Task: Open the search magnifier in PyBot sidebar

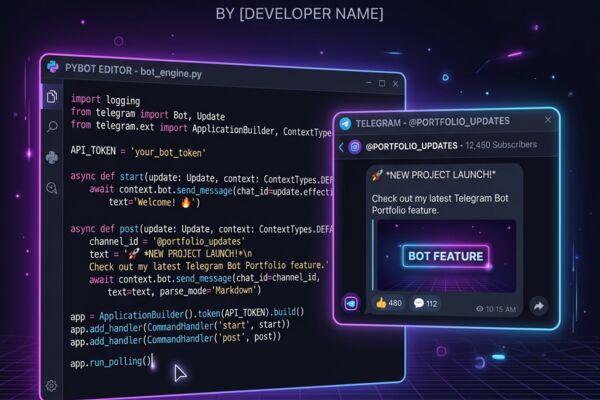Action: (52, 126)
